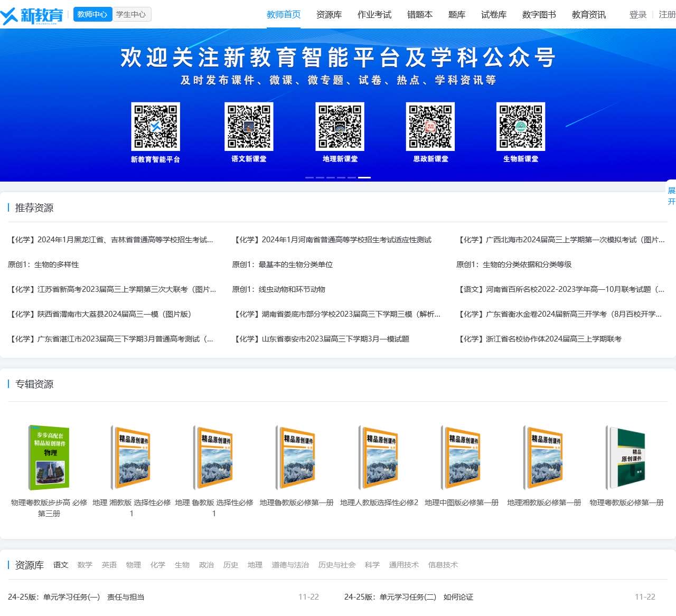
Task: Click the 新教育 logo icon
Action: pyautogui.click(x=32, y=15)
